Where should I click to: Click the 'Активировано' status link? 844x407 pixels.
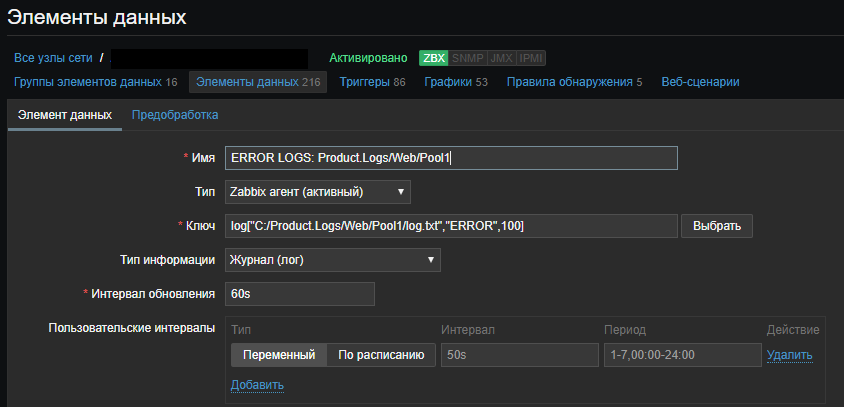pos(369,58)
